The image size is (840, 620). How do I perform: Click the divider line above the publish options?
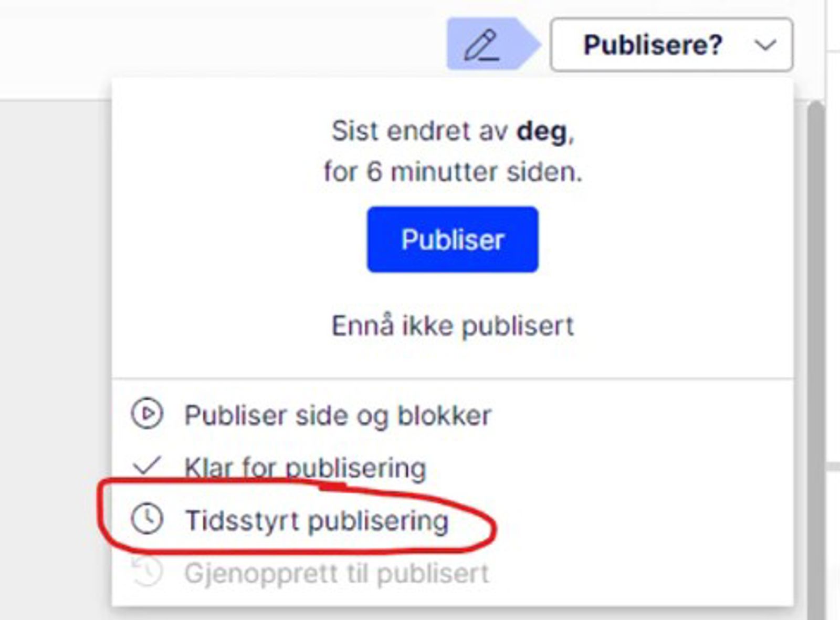[453, 378]
